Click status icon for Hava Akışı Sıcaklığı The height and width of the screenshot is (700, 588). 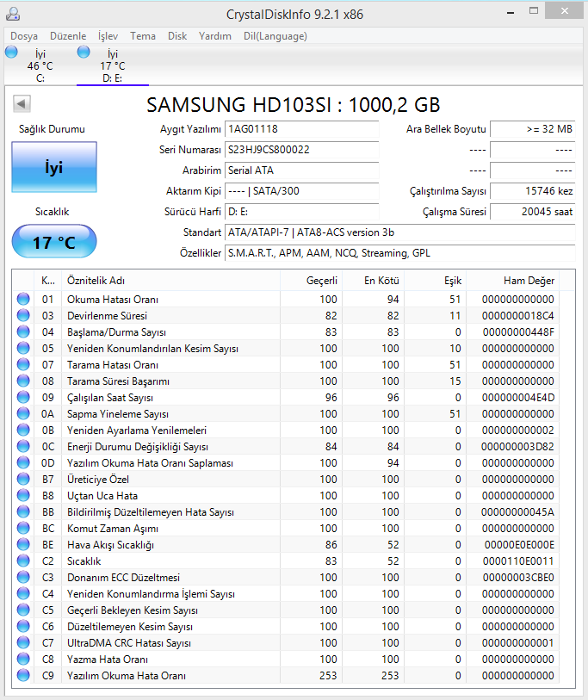click(x=23, y=545)
